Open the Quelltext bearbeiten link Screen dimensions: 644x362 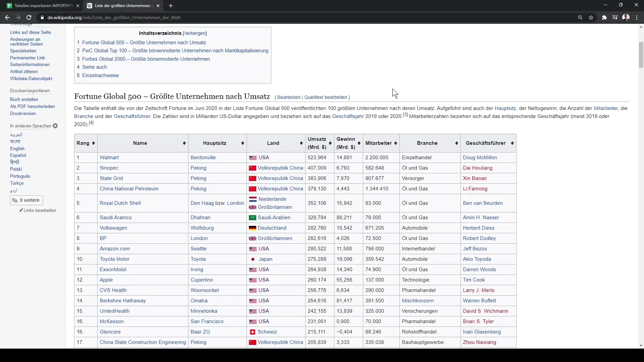(x=326, y=97)
